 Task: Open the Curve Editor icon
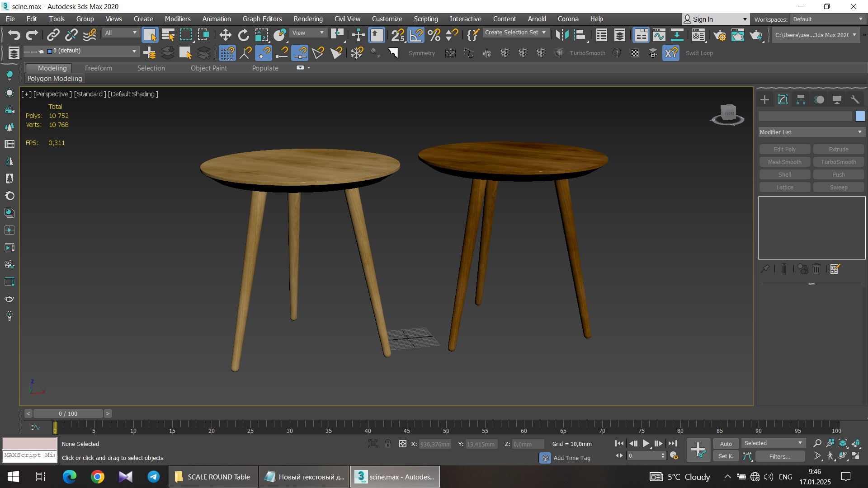659,35
